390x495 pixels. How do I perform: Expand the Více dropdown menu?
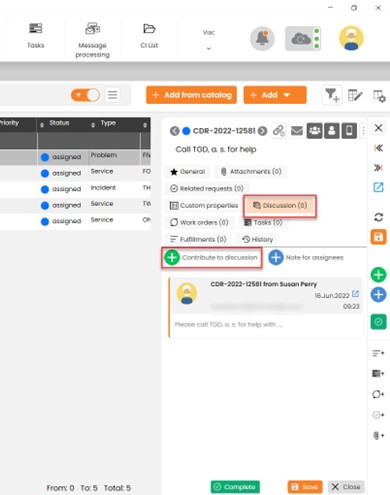pos(208,40)
